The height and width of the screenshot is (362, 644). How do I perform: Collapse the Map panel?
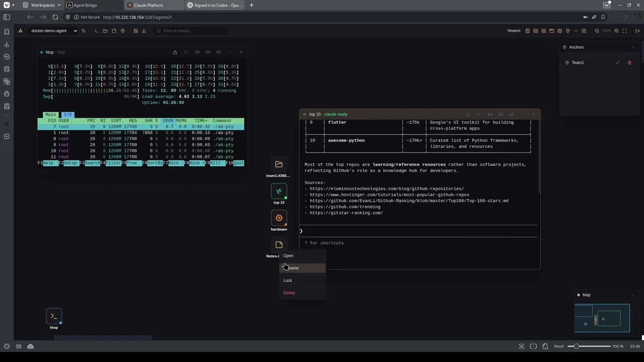point(633,295)
